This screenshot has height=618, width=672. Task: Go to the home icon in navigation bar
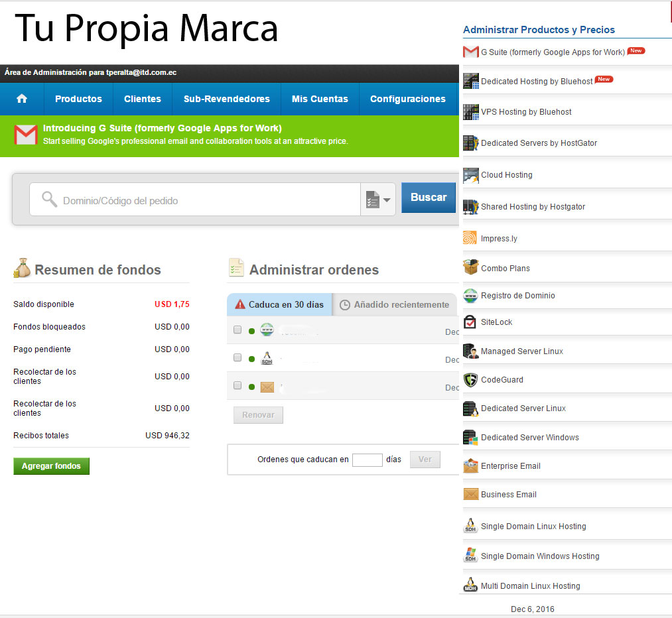point(22,99)
